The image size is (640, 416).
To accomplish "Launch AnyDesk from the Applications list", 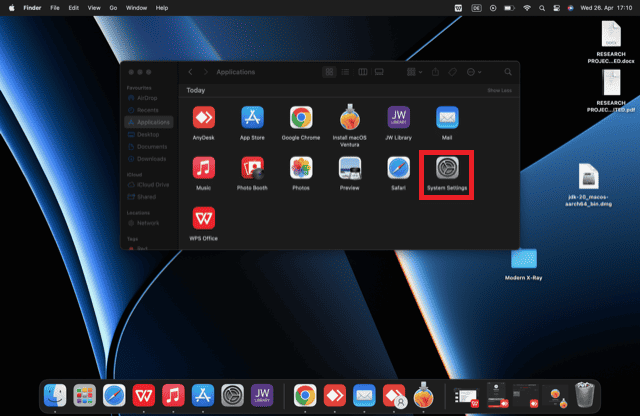I will pyautogui.click(x=203, y=119).
